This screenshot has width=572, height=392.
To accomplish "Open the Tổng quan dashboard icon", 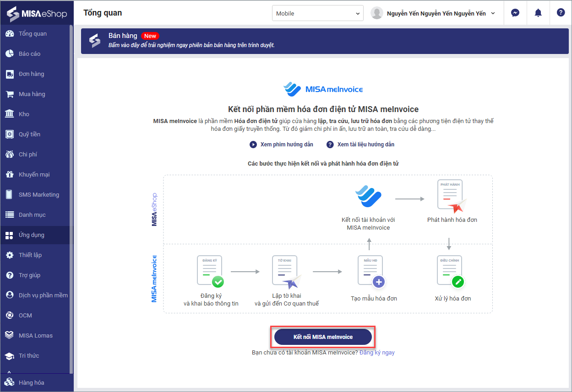I will click(9, 34).
